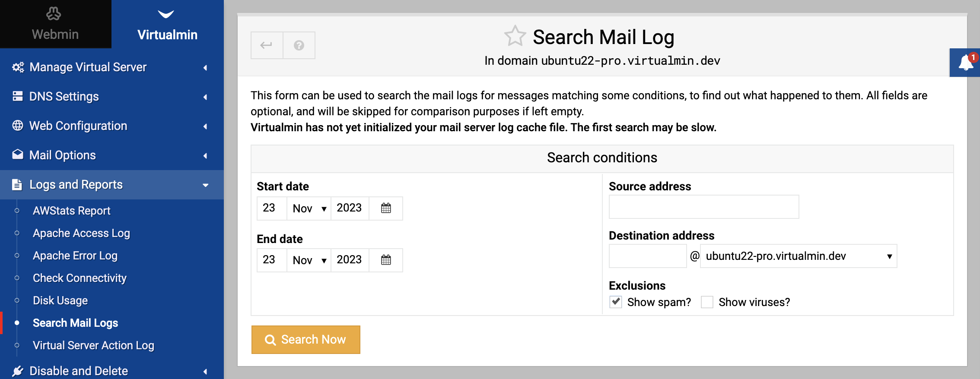Open the Apache Access Log

(81, 233)
